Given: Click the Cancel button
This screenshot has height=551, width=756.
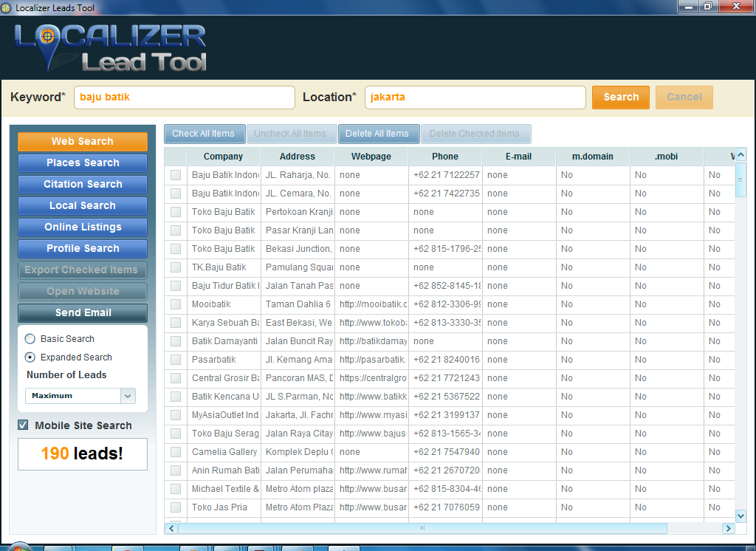Looking at the screenshot, I should [x=684, y=97].
